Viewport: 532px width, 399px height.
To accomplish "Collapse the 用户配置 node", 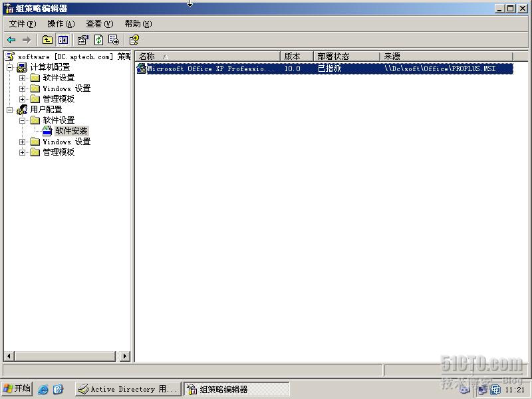I will 10,110.
